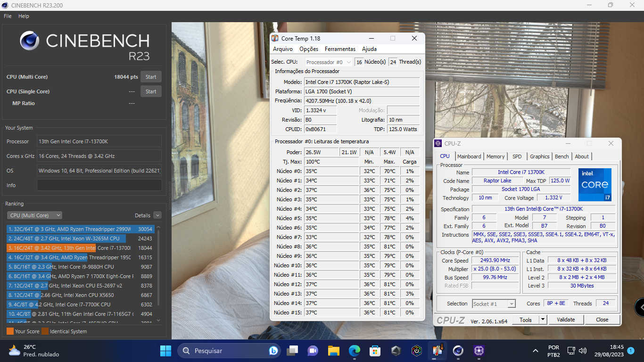The image size is (644, 362).
Task: Open the POR PTB2 language switcher
Action: coord(554,351)
